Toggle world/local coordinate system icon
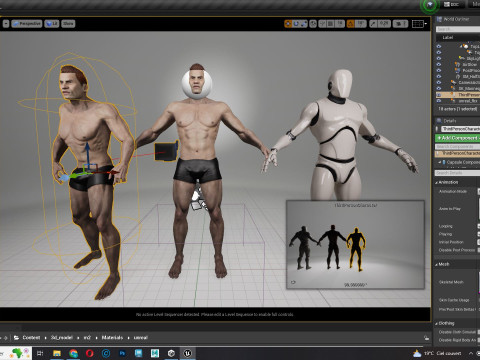 [313, 24]
